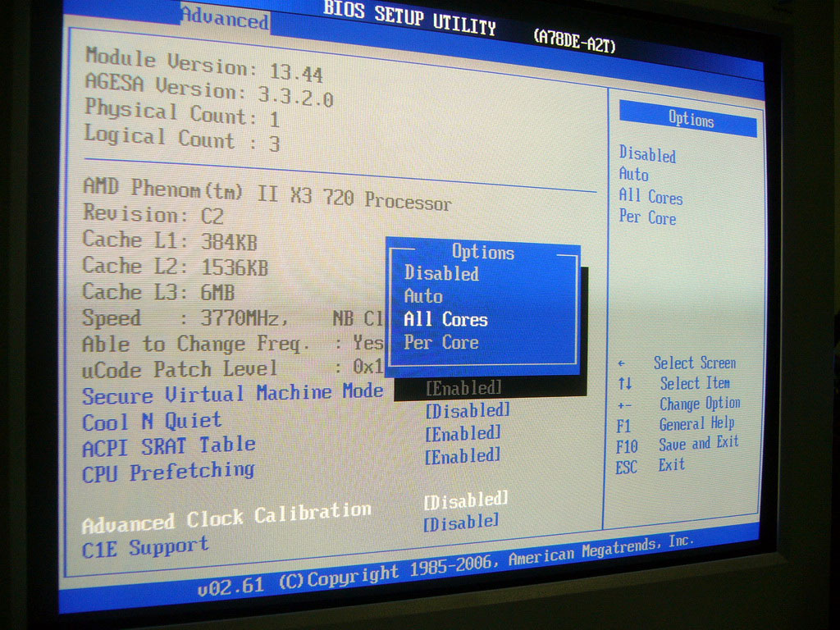
Task: Click the up-down arrows key icon
Action: pos(624,384)
